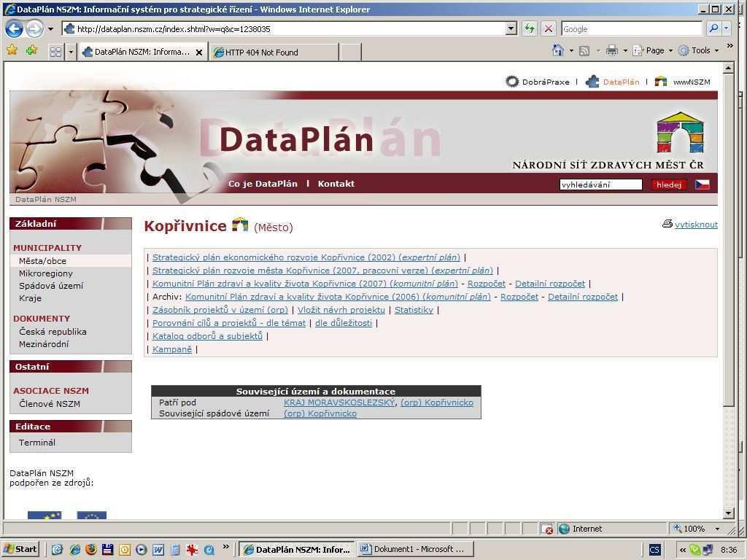Open Strategický plán rozvoje města Kopřivnice 2007

[x=322, y=271]
